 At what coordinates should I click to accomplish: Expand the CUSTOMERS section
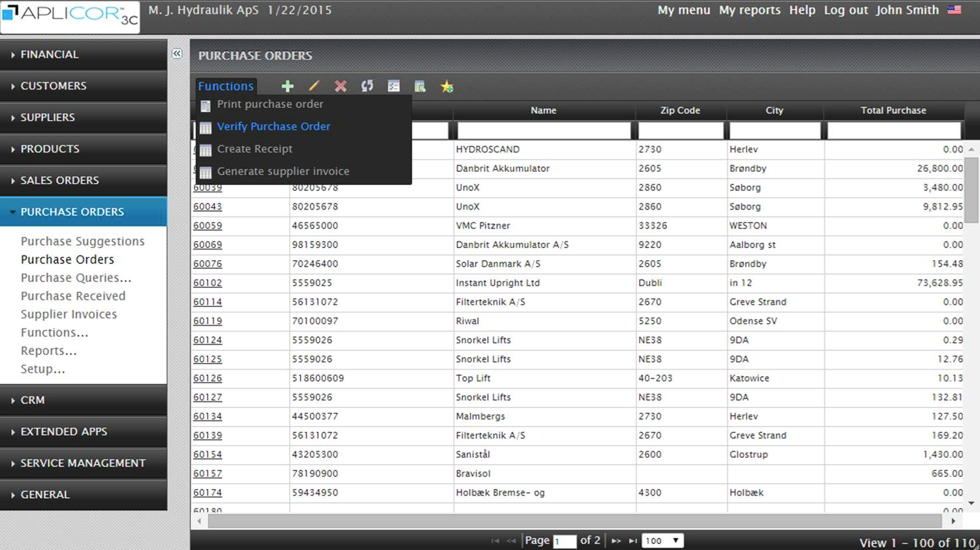[x=83, y=86]
